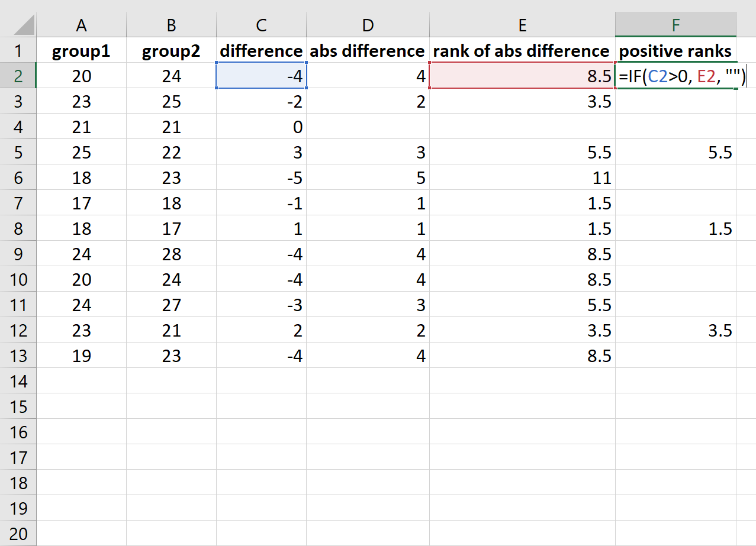Click cell C2 containing -4

click(260, 76)
